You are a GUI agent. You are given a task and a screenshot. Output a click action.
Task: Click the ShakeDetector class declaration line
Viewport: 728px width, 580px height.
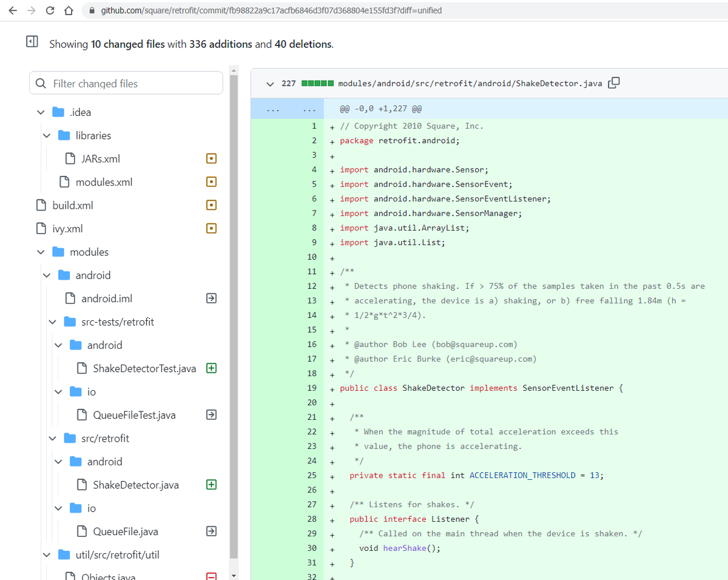pyautogui.click(x=482, y=388)
